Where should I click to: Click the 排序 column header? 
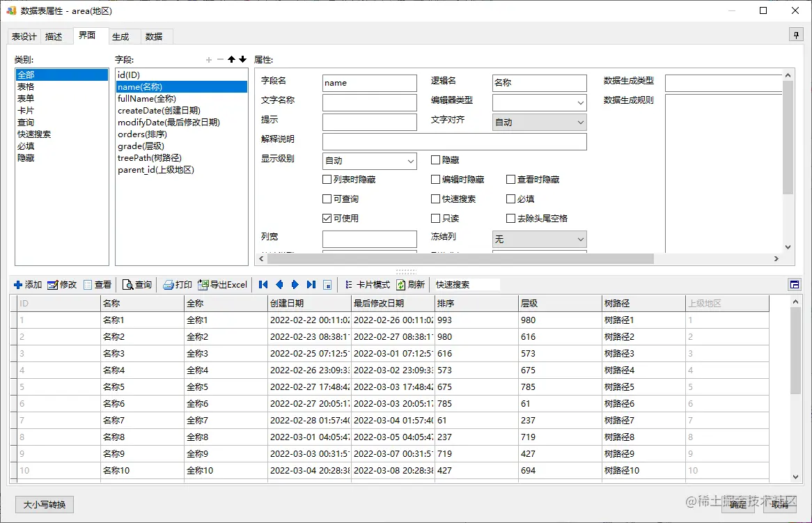click(476, 304)
